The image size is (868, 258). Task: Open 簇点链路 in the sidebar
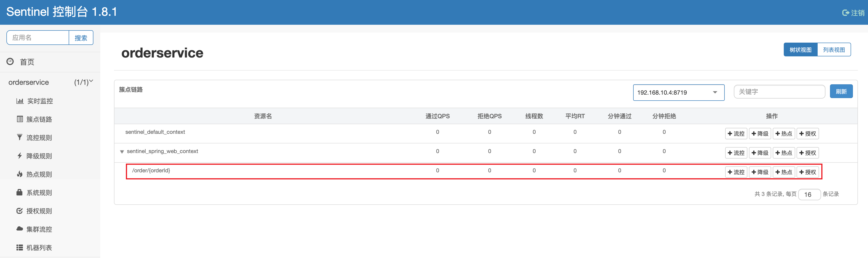click(39, 119)
